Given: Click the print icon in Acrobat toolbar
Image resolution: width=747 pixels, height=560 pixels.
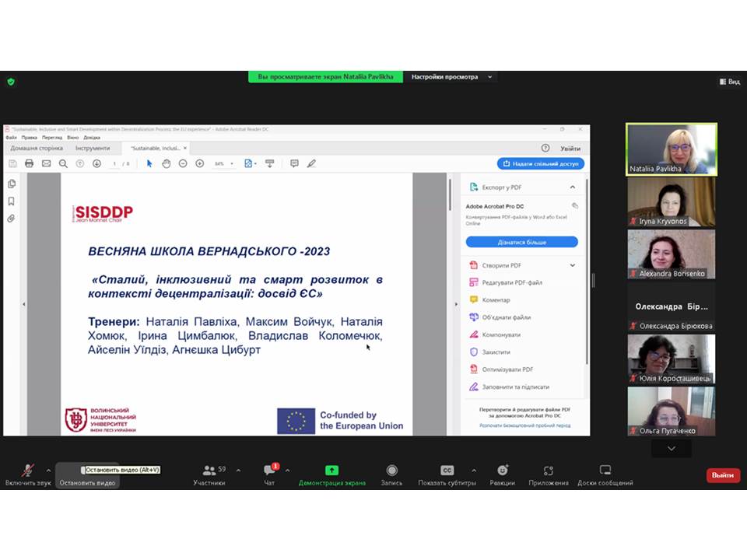Looking at the screenshot, I should (x=29, y=163).
